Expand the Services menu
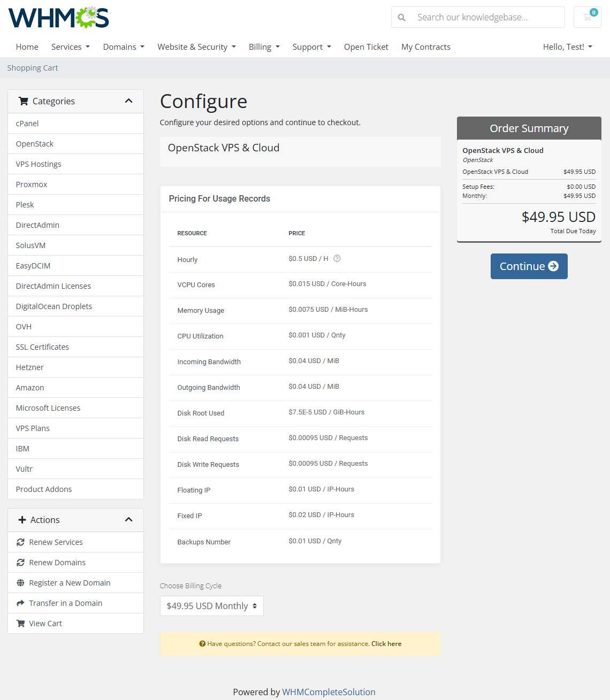The width and height of the screenshot is (610, 700). 70,47
